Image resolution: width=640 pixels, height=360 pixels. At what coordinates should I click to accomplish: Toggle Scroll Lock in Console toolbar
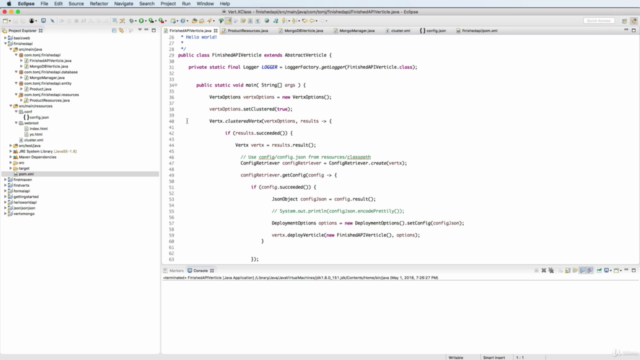point(568,271)
